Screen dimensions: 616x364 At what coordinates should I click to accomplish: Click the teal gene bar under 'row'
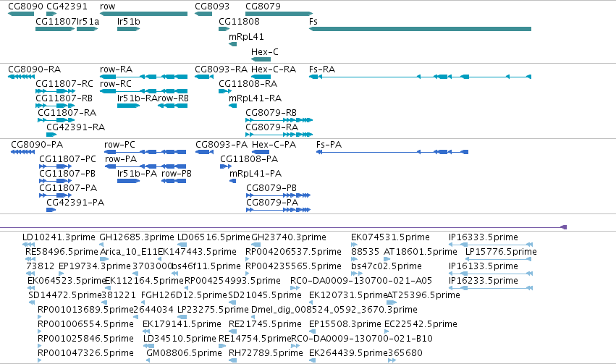point(144,14)
